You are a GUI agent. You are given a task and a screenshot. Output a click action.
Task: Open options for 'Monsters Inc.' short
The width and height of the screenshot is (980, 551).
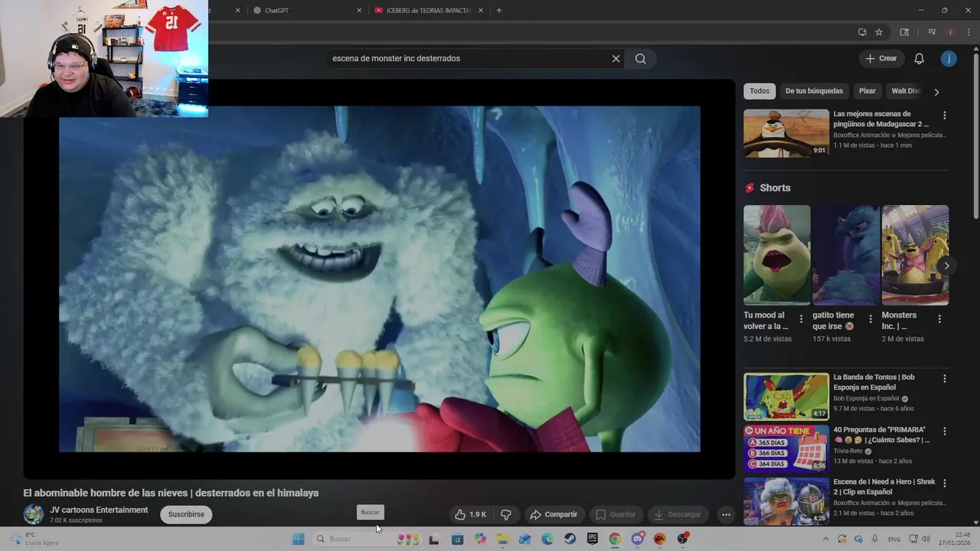939,319
